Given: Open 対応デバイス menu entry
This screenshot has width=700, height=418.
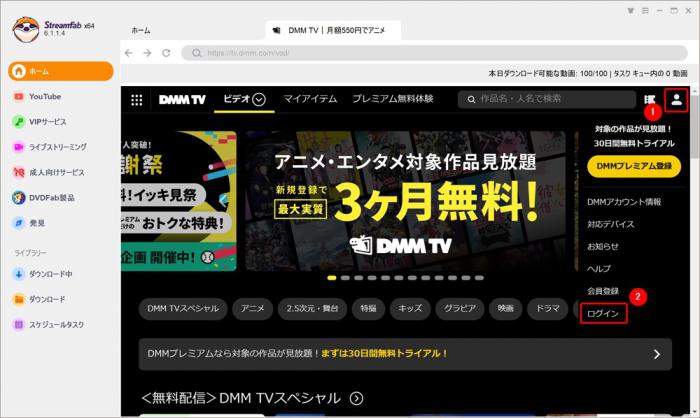Looking at the screenshot, I should [610, 224].
